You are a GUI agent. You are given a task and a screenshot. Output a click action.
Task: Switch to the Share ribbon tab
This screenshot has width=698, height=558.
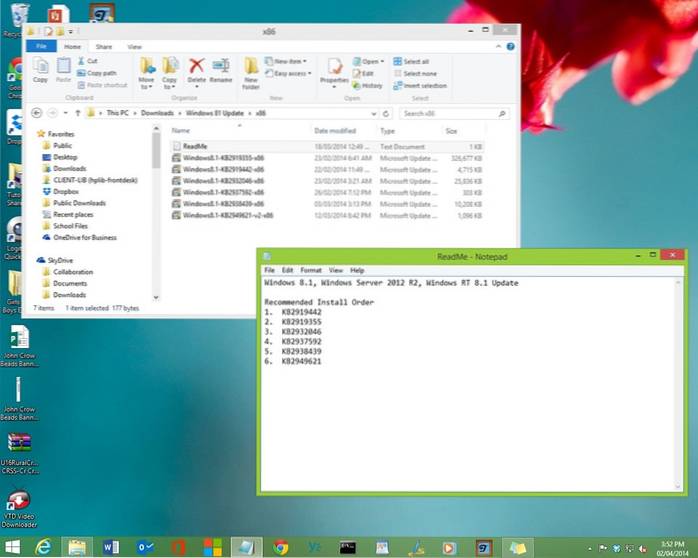[104, 47]
